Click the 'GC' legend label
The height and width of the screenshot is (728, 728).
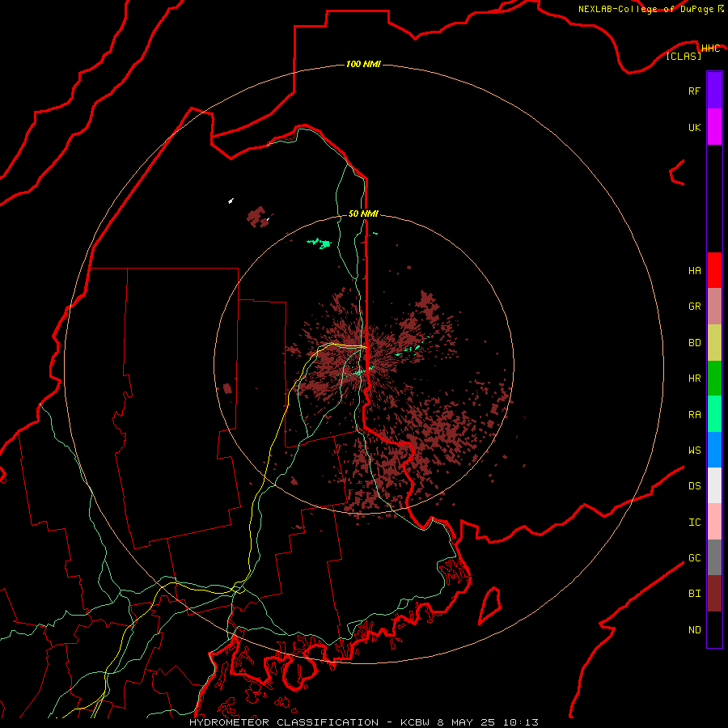point(694,557)
